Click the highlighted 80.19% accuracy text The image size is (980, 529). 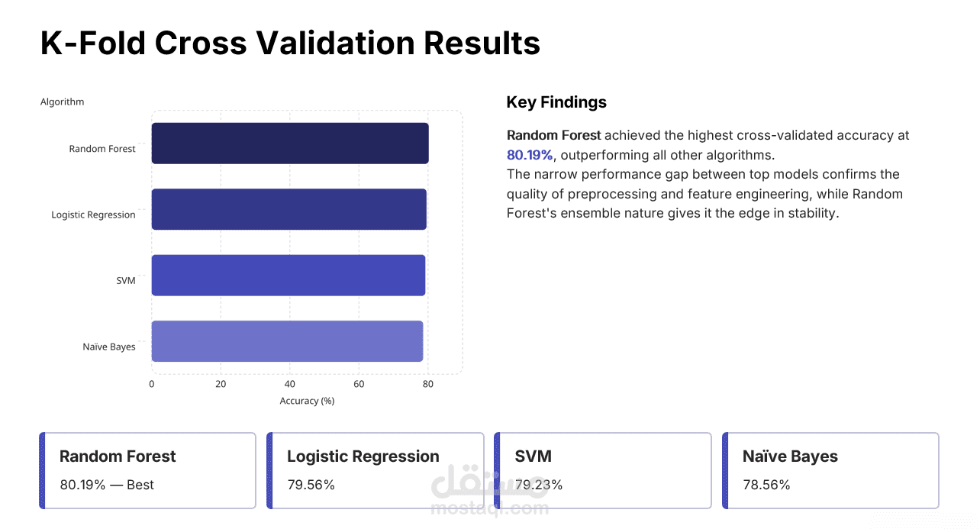click(x=530, y=155)
